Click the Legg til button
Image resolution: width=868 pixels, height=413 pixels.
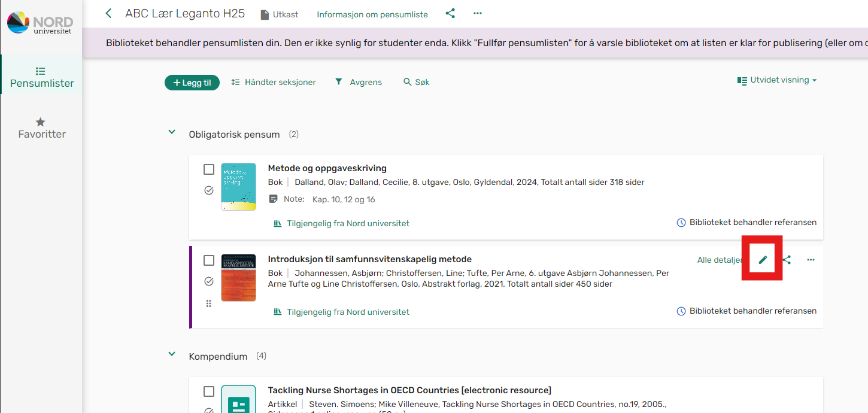192,83
